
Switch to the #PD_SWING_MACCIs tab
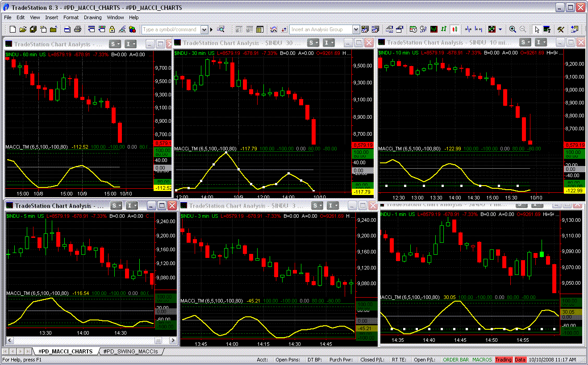point(130,351)
